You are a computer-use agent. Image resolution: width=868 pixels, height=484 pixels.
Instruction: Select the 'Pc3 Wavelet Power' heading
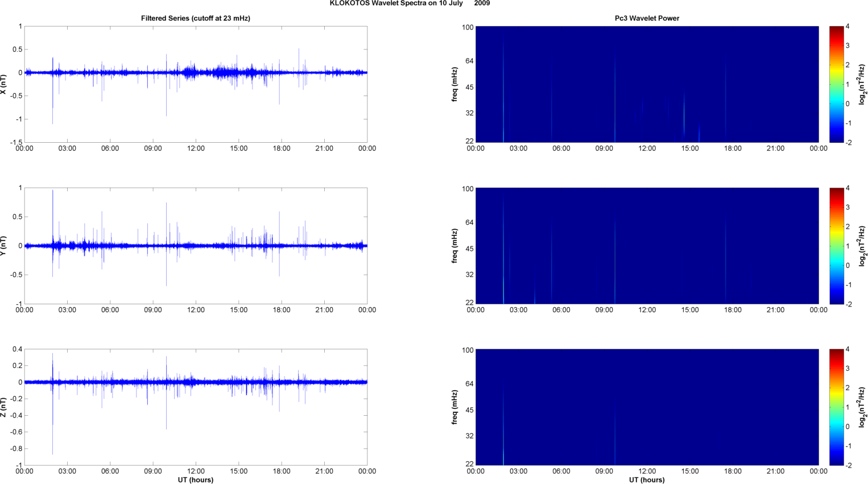[647, 18]
